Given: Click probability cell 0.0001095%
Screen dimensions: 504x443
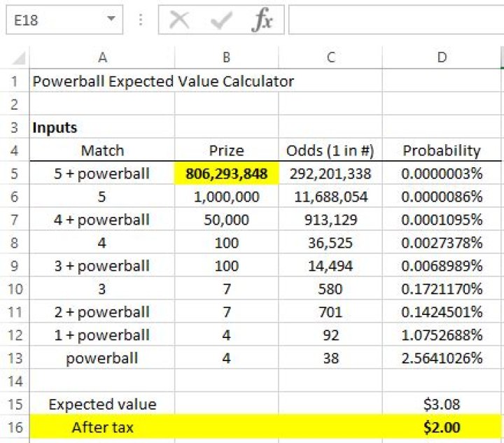Looking at the screenshot, I should (442, 220).
